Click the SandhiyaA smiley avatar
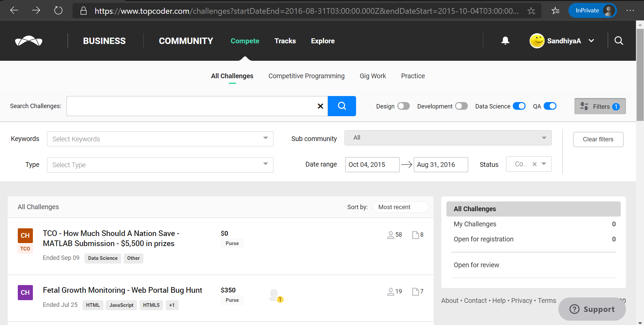The image size is (644, 325). (x=537, y=41)
